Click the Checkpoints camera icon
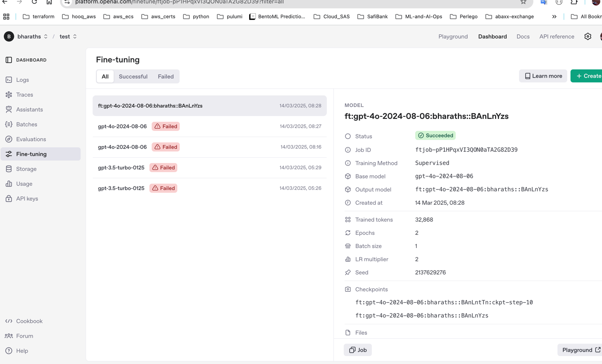This screenshot has width=602, height=364. 348,289
